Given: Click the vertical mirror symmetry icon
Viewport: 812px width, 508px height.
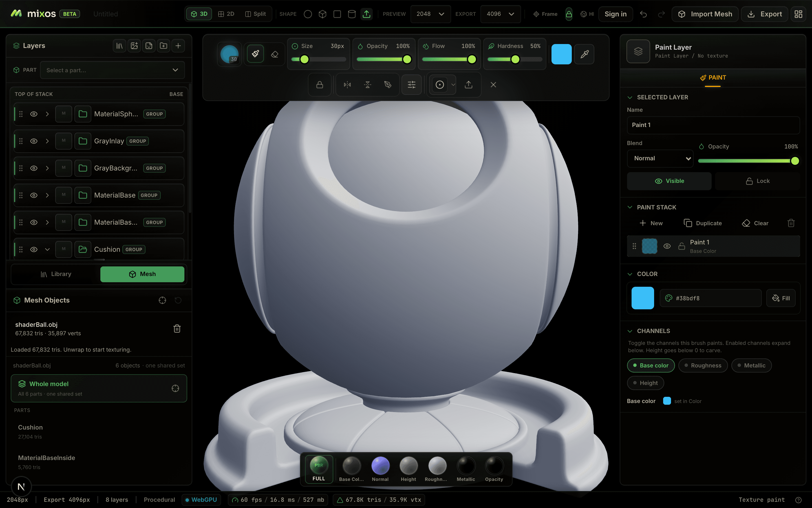Looking at the screenshot, I should [368, 85].
